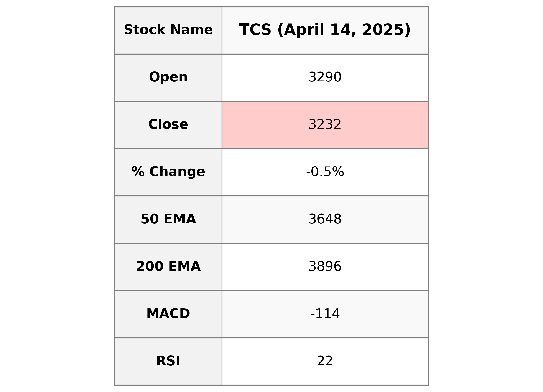Select the -0.5% change value

(x=325, y=172)
